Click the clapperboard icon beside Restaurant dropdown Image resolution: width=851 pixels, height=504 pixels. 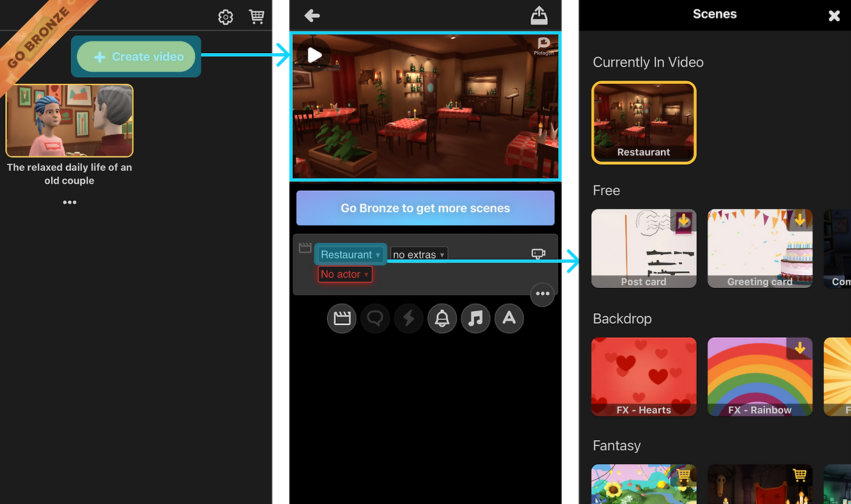[305, 248]
